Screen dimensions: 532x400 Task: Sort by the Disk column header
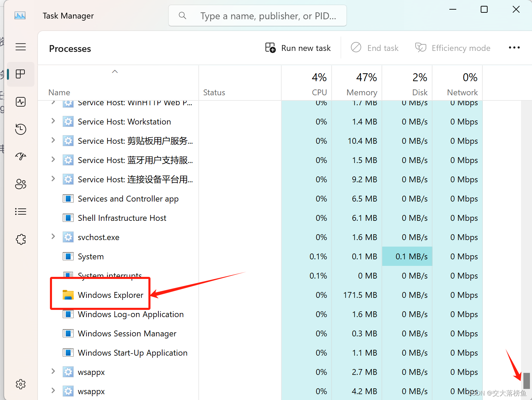coord(407,83)
